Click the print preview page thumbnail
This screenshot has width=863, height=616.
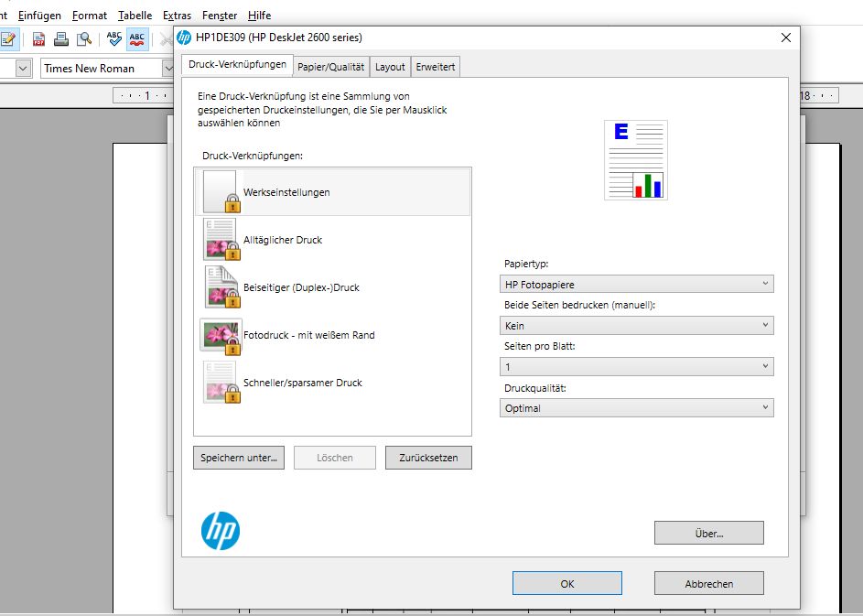click(x=636, y=159)
